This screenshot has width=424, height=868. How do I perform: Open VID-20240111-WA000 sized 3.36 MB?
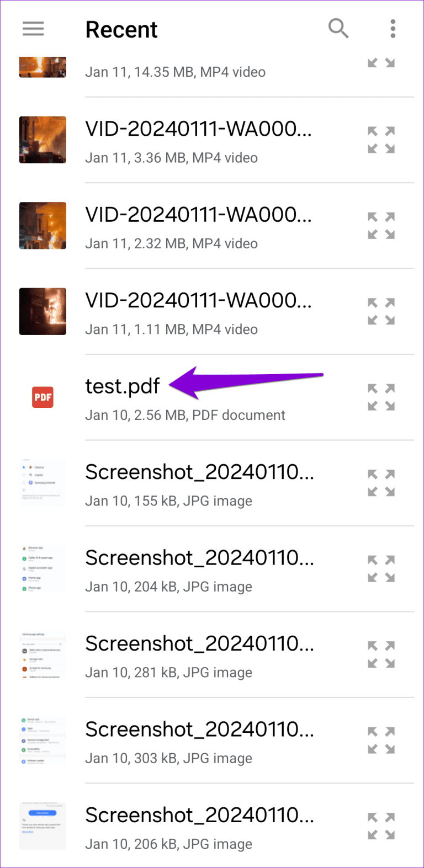coord(199,129)
